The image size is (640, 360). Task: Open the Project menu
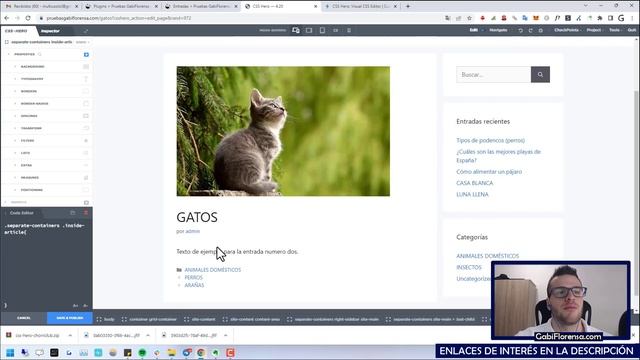click(594, 30)
